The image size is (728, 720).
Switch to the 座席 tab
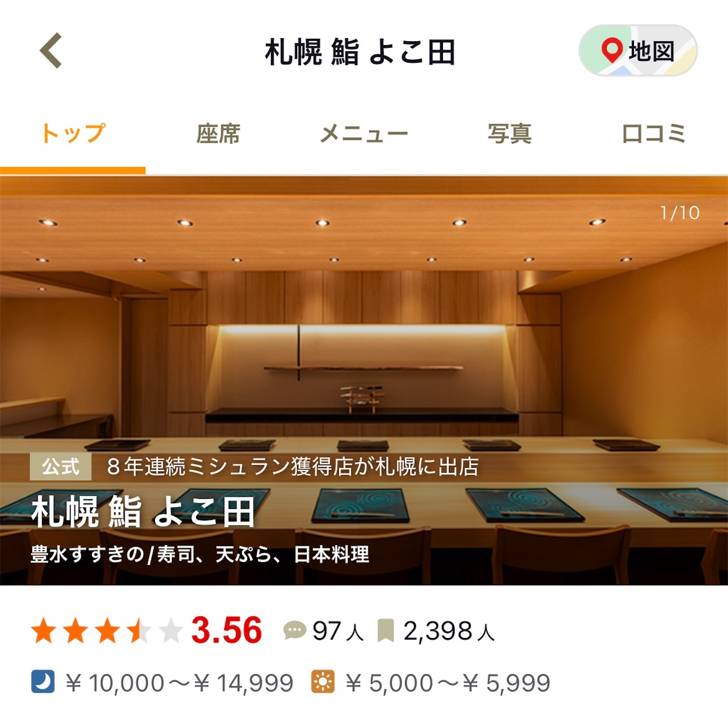218,134
